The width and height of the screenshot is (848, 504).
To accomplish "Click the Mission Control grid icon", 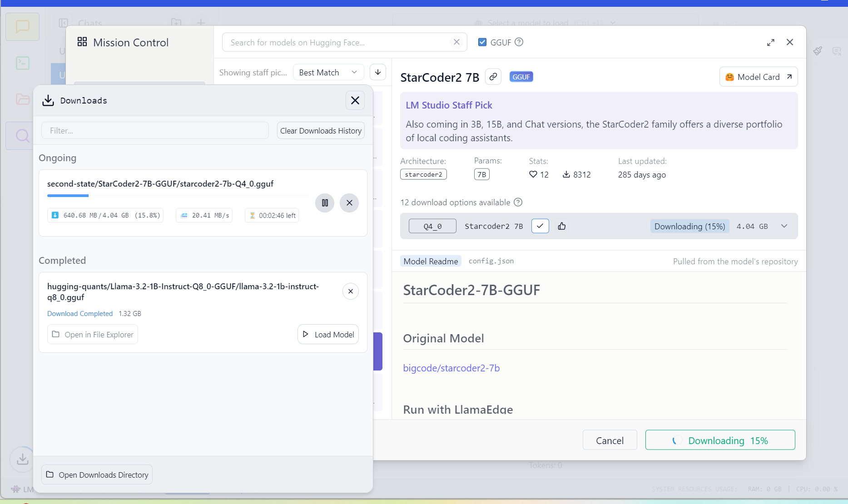I will pos(82,42).
